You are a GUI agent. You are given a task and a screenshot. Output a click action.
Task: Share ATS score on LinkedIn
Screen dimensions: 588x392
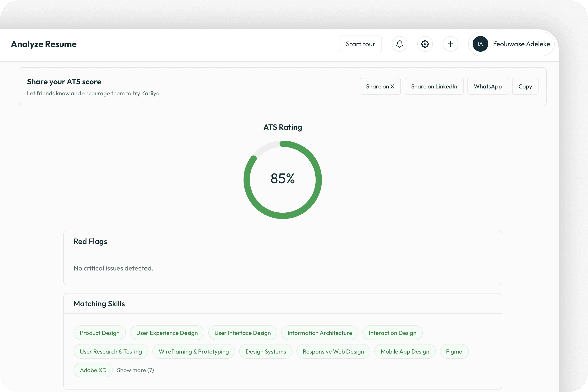(x=434, y=86)
